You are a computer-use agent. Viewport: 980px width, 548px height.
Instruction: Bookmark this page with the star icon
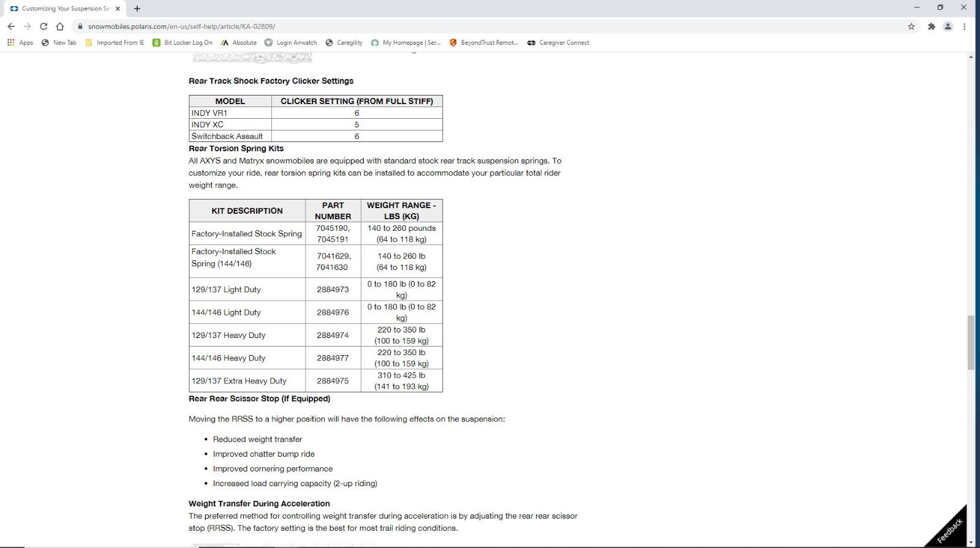coord(911,26)
